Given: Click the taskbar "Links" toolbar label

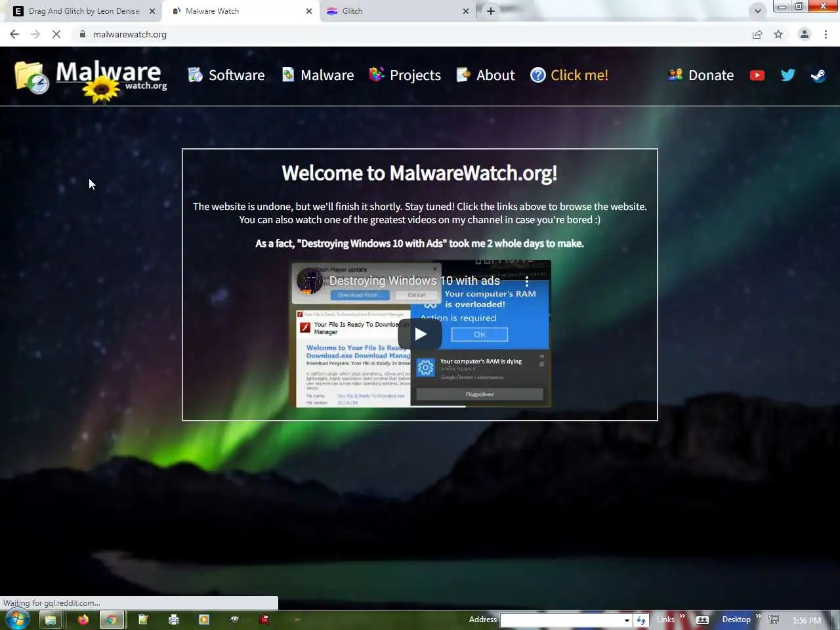Looking at the screenshot, I should click(665, 619).
